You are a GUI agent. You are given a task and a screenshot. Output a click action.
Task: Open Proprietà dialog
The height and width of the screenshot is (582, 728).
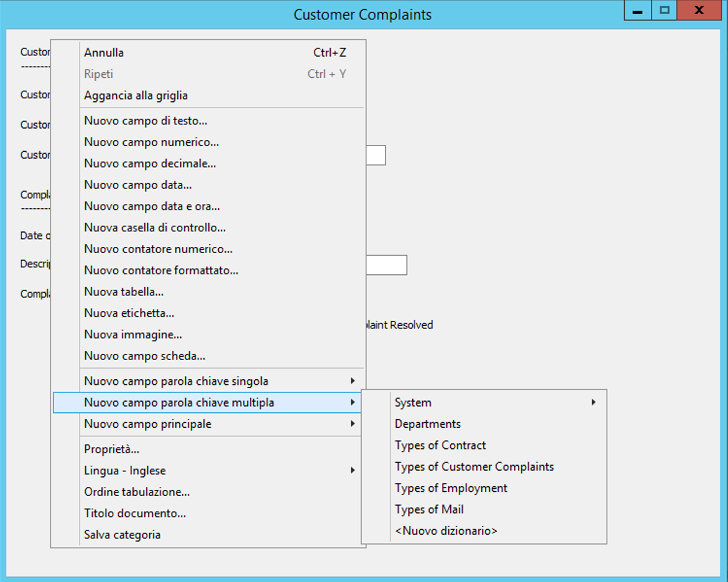coord(208,449)
